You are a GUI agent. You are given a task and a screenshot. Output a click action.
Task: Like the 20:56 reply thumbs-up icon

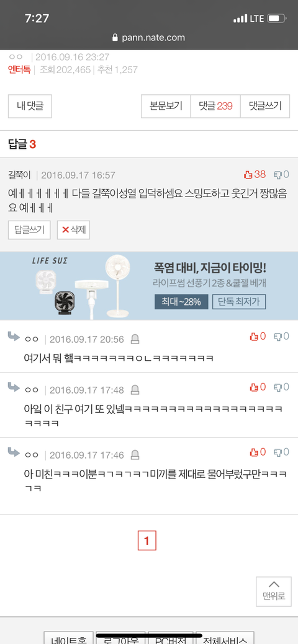point(258,337)
